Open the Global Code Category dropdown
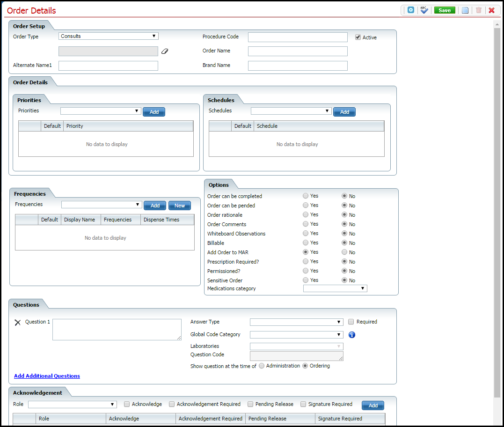This screenshot has height=427, width=504. [x=296, y=335]
